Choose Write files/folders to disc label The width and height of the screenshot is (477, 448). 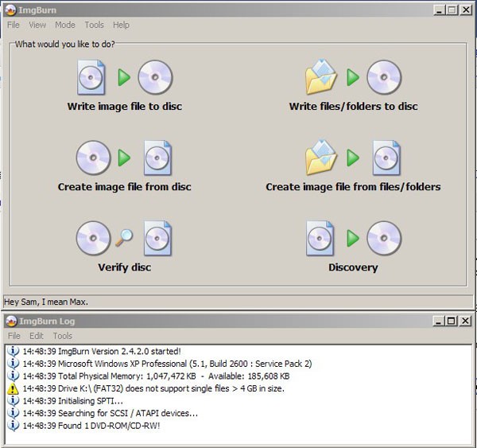354,107
